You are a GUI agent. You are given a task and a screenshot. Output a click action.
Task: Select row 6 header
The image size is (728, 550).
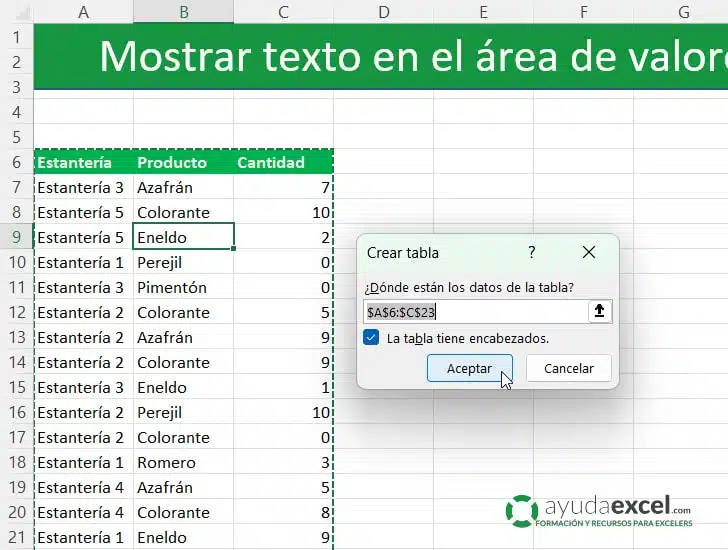[x=17, y=162]
